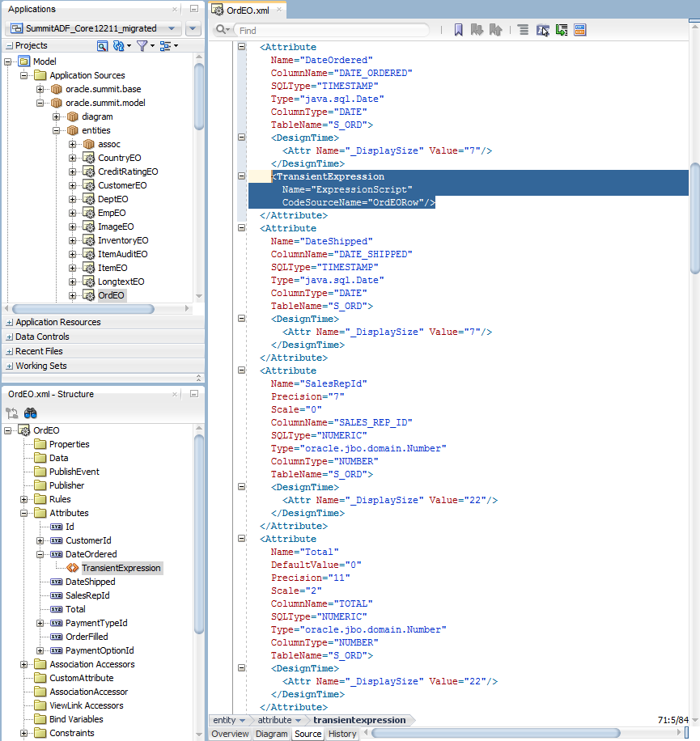Collapse the Projects section

tap(9, 46)
